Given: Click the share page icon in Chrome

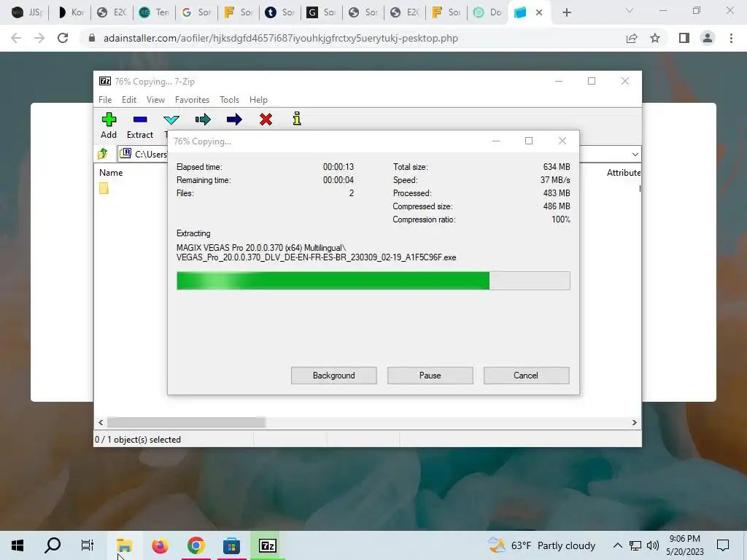Looking at the screenshot, I should click(x=632, y=38).
